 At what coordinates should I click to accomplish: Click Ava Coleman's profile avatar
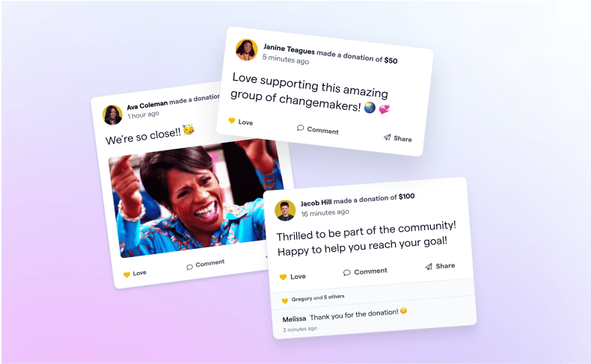coord(112,115)
